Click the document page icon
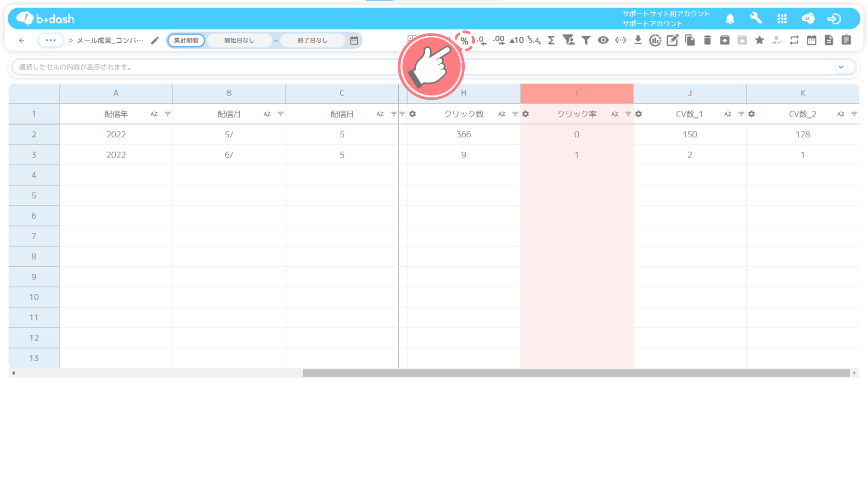This screenshot has height=488, width=868. [829, 40]
